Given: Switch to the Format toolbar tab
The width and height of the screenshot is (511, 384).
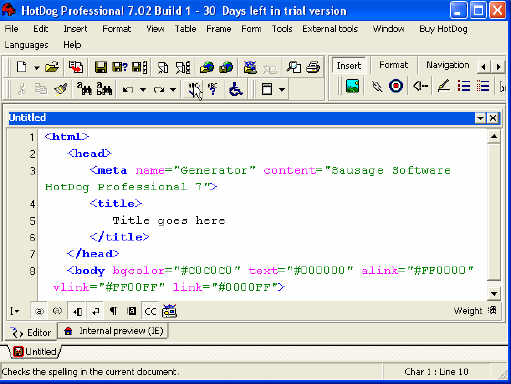Looking at the screenshot, I should pos(393,65).
